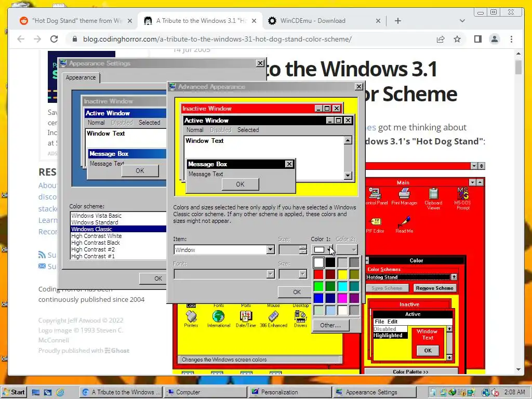Open the Color 1 dropdown arrow
This screenshot has height=399, width=532.
coord(330,250)
